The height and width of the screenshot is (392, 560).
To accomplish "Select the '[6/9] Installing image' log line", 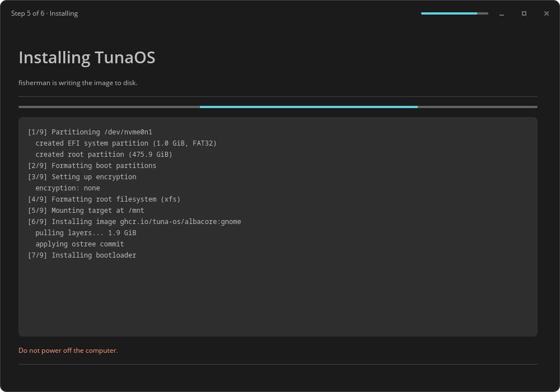I will click(134, 222).
